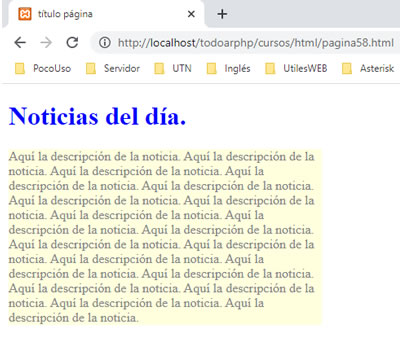Open the Asterisk bookmarks folder
The image size is (400, 360).
point(368,68)
